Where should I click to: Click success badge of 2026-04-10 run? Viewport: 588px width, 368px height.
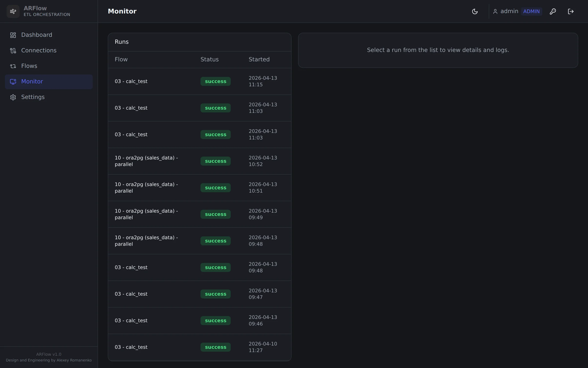pyautogui.click(x=215, y=347)
